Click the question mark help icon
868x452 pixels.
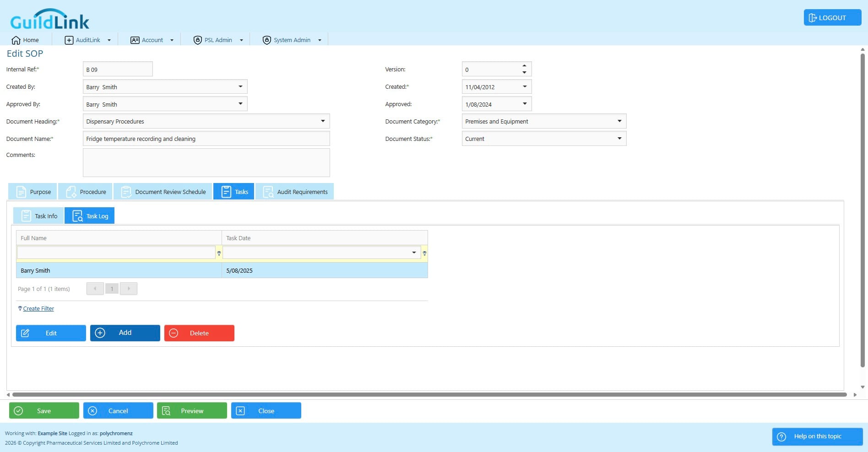click(781, 436)
